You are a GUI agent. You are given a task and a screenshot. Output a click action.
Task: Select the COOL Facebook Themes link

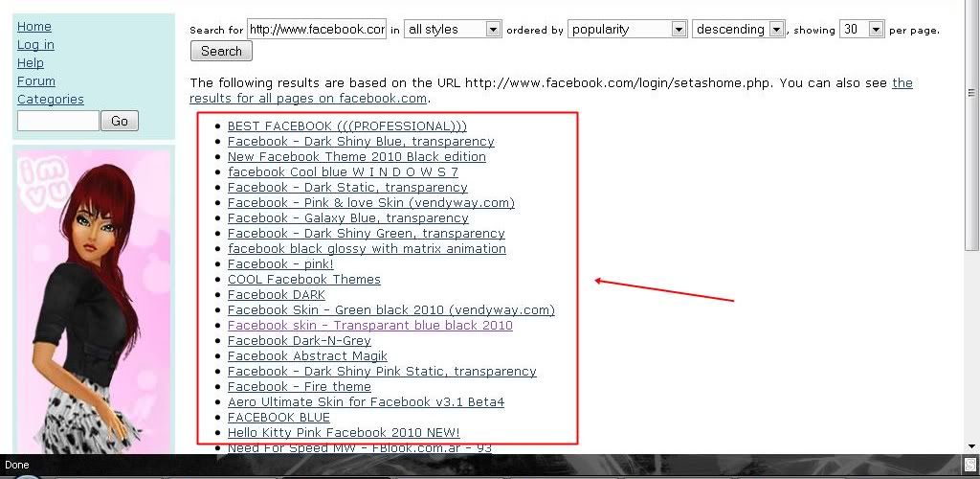click(x=304, y=280)
